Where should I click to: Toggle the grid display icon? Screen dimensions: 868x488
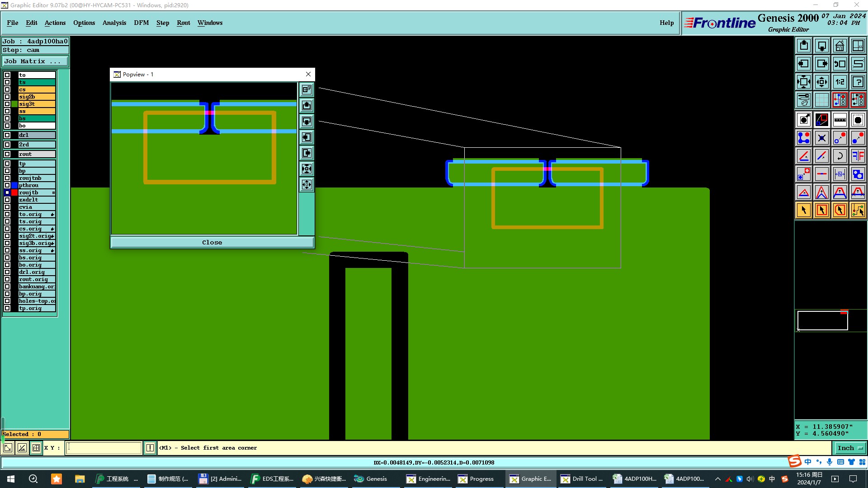(821, 100)
